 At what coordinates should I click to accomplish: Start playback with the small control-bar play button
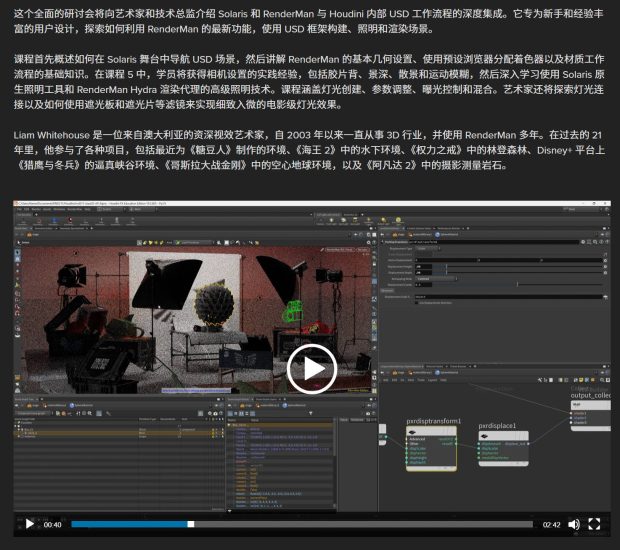click(x=30, y=524)
